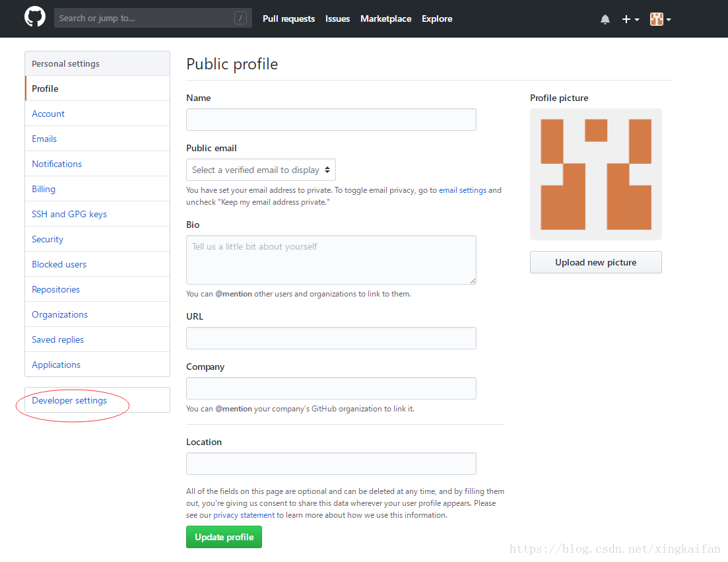Follow the email settings link
This screenshot has height=562, width=728.
tap(463, 190)
